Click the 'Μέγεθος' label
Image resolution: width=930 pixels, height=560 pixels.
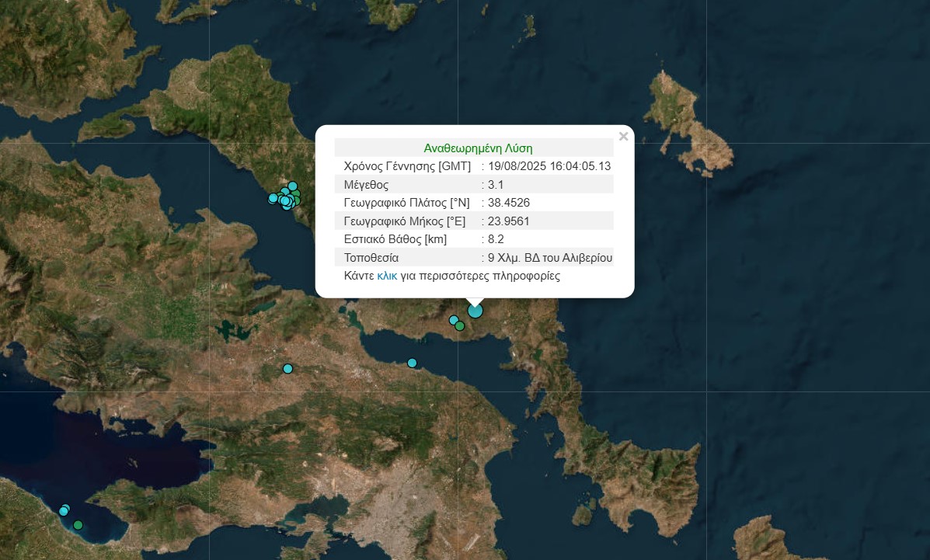point(366,185)
